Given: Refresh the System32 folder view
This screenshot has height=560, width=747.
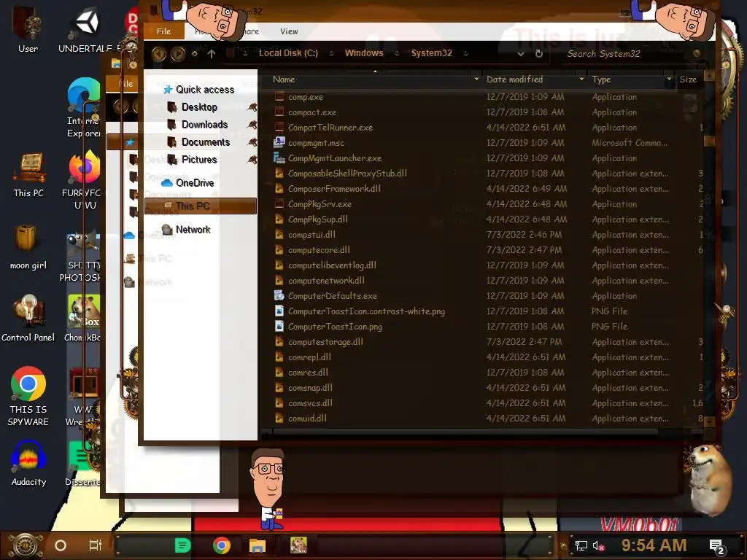Looking at the screenshot, I should tap(539, 53).
